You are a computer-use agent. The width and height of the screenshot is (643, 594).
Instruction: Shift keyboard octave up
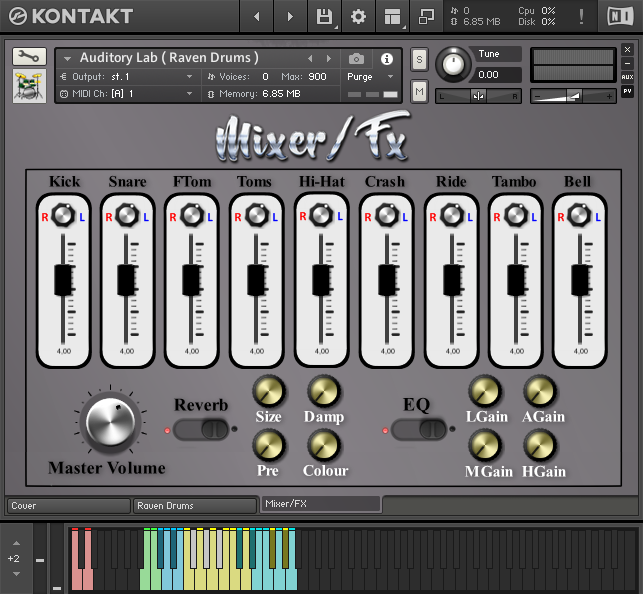pos(16,543)
